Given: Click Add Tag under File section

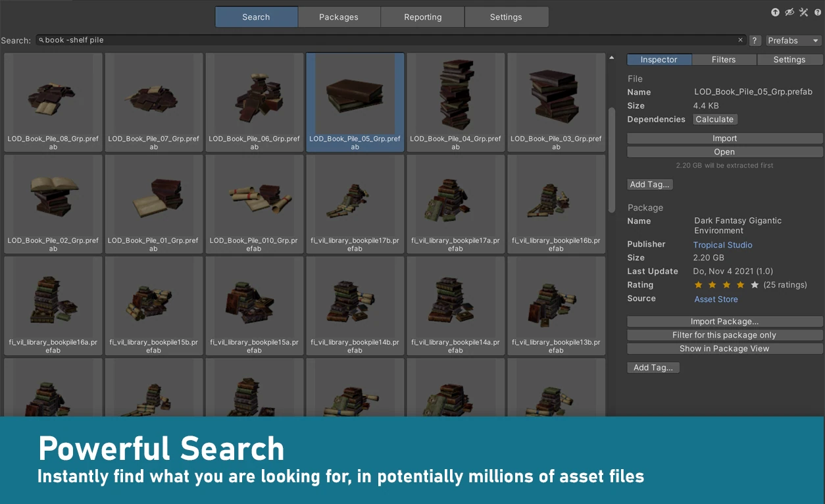Looking at the screenshot, I should pyautogui.click(x=650, y=185).
